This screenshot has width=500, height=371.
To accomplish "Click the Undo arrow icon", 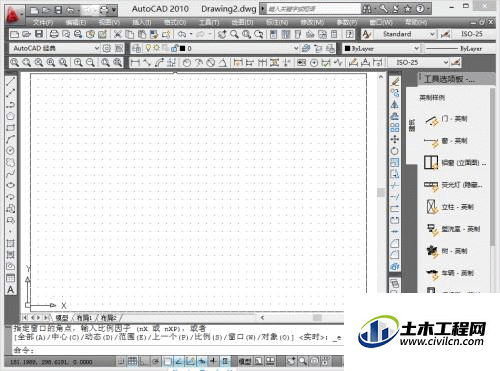I will pos(182,34).
